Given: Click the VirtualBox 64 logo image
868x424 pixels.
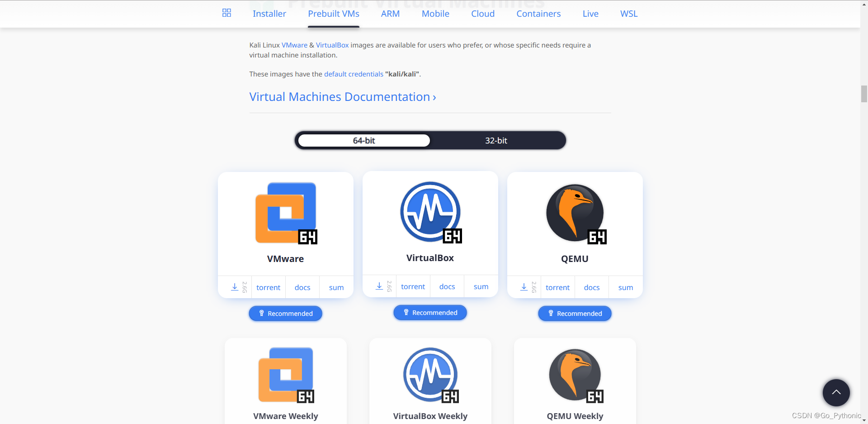Looking at the screenshot, I should [430, 212].
